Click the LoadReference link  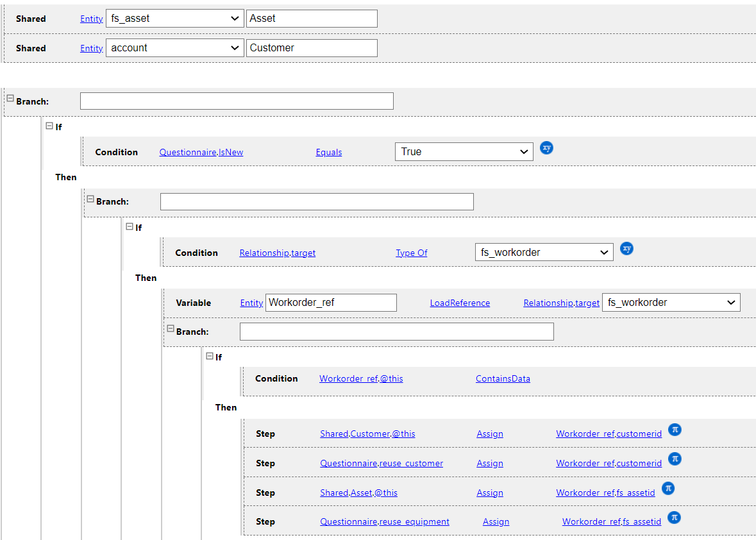point(460,303)
